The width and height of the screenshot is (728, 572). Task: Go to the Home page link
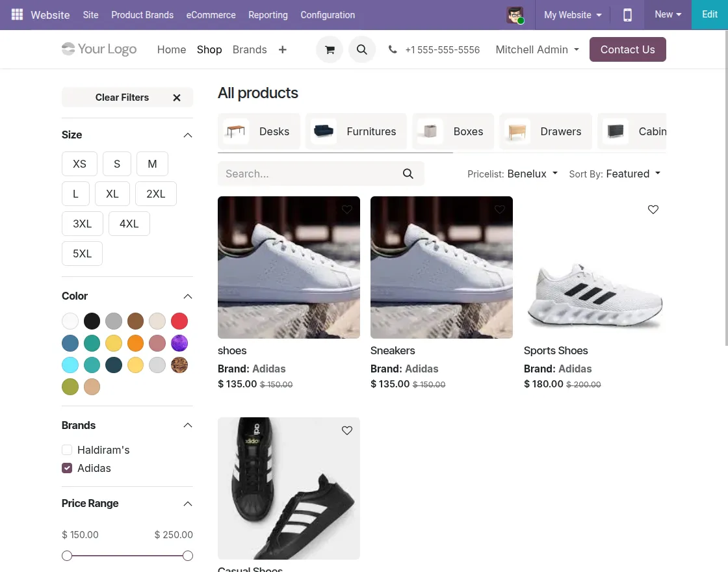(x=172, y=49)
